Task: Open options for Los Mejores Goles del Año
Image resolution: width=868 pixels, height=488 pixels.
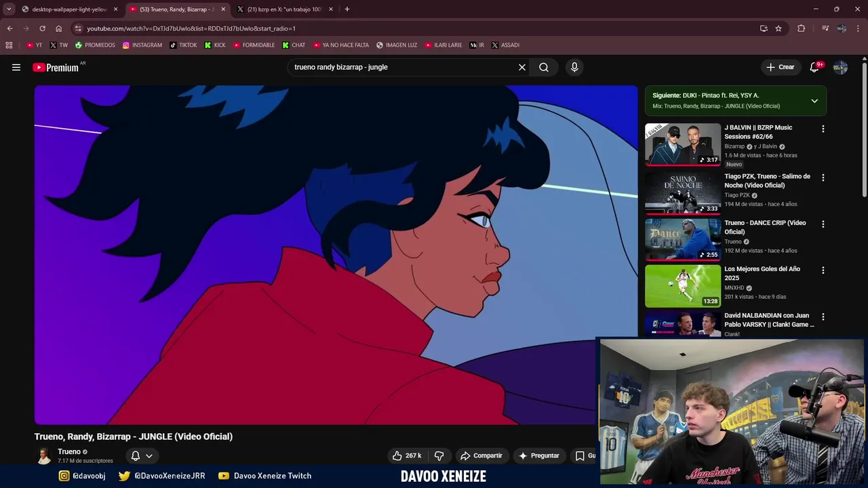Action: (823, 270)
